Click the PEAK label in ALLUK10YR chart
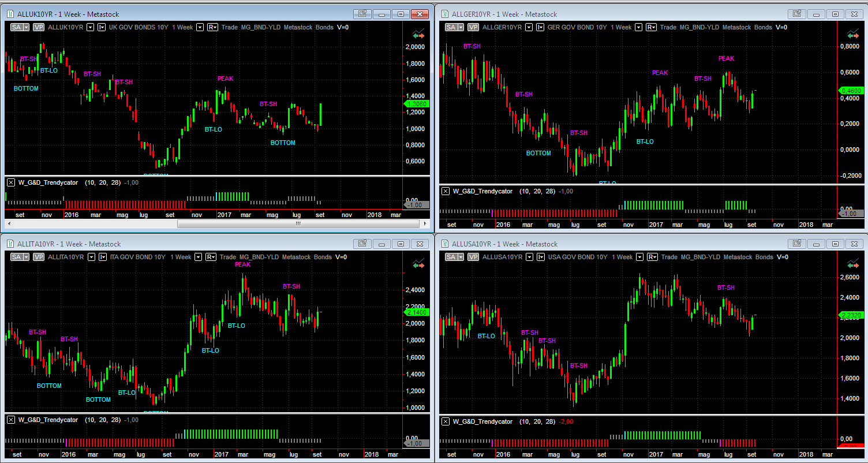The height and width of the screenshot is (463, 868). (225, 79)
